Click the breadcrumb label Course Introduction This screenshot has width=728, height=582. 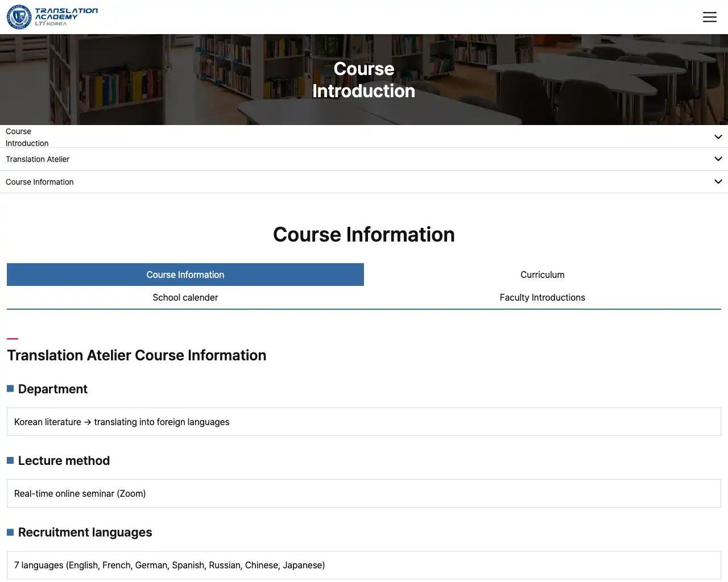click(x=27, y=137)
